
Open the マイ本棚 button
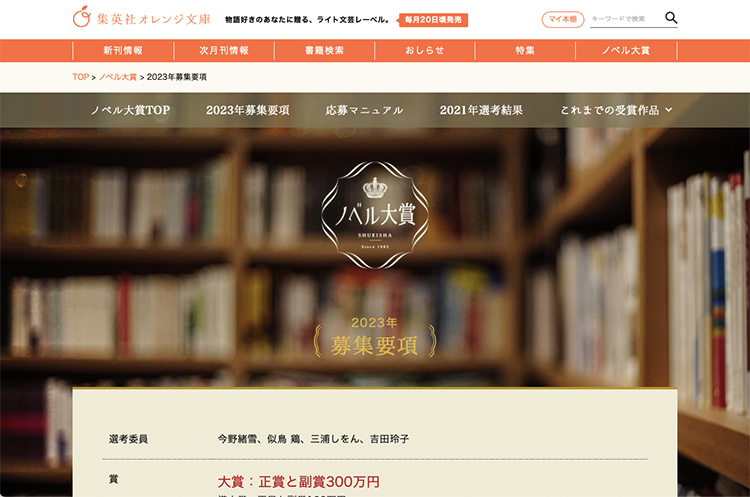click(562, 20)
